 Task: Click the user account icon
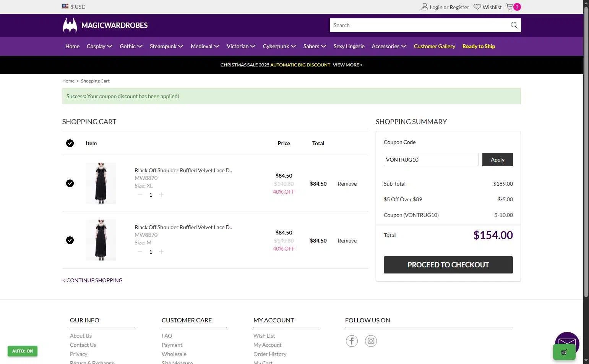point(425,7)
